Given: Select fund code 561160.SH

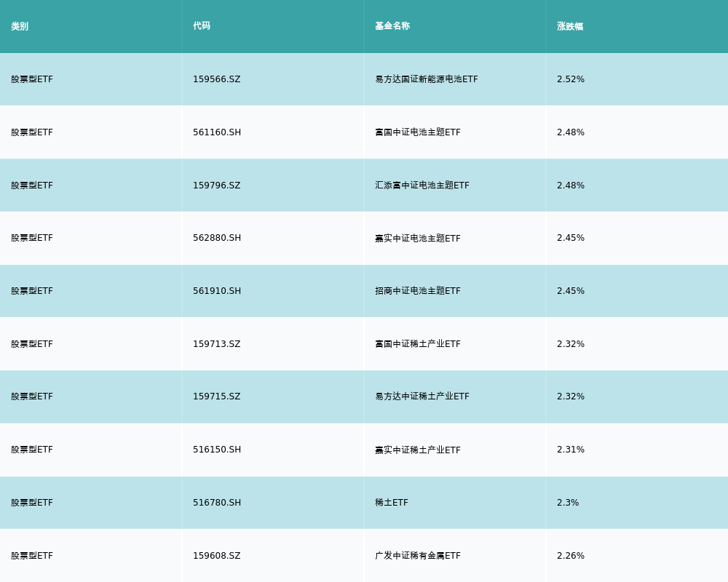Looking at the screenshot, I should 217,132.
